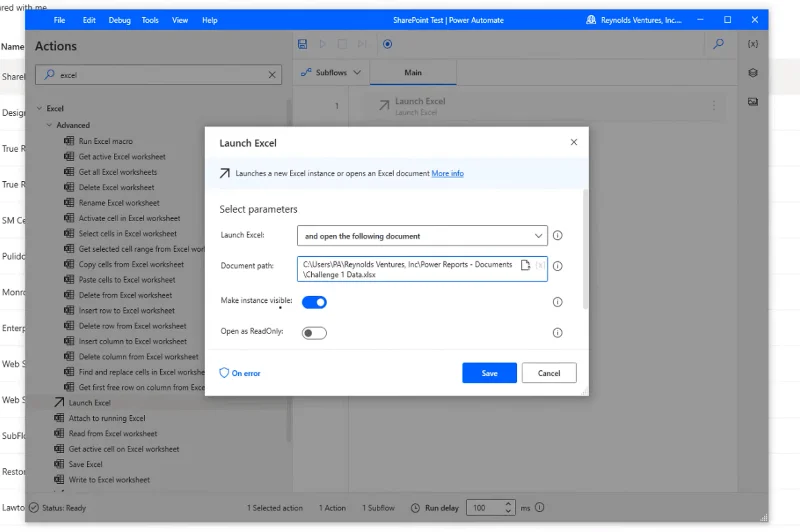Image resolution: width=800 pixels, height=532 pixels.
Task: Click the Run delay info icon
Action: (x=540, y=508)
